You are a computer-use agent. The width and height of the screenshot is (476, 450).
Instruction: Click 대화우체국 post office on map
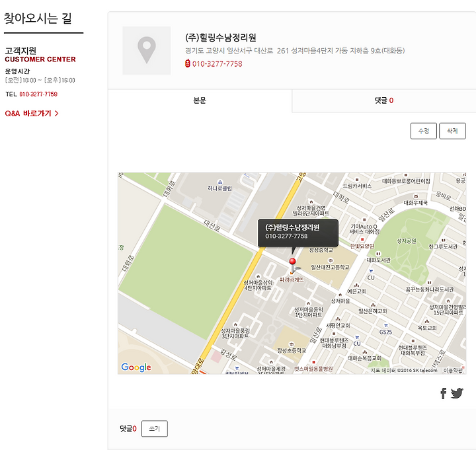pos(415,202)
